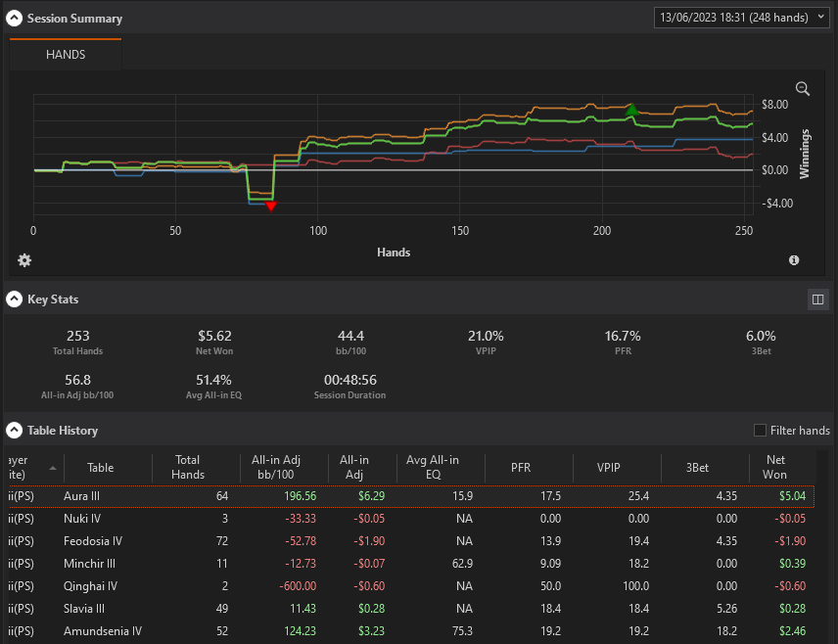Click the VPIP column header
The height and width of the screenshot is (644, 838).
pos(608,468)
